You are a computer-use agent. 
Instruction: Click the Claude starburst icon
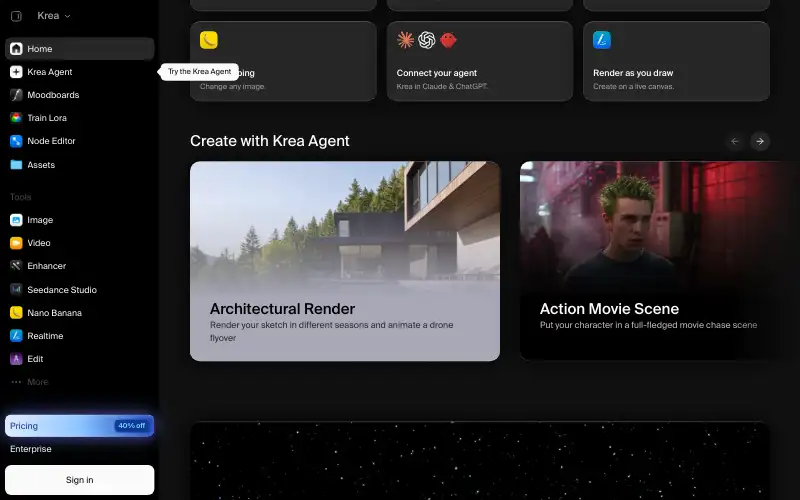[x=406, y=40]
